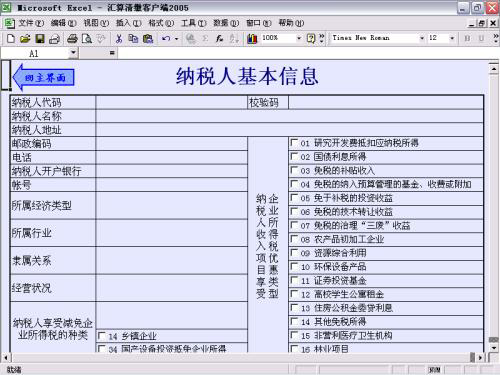
Task: Open the 工具 menu
Action: pyautogui.click(x=194, y=23)
